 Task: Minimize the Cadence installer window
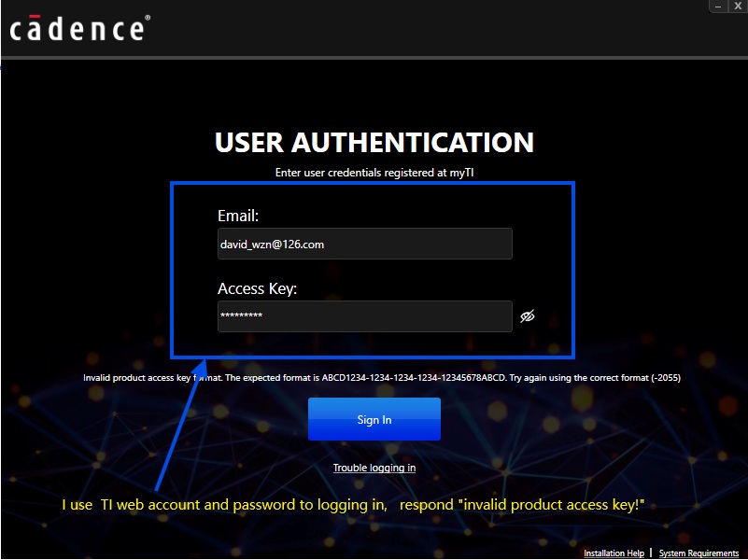(718, 6)
